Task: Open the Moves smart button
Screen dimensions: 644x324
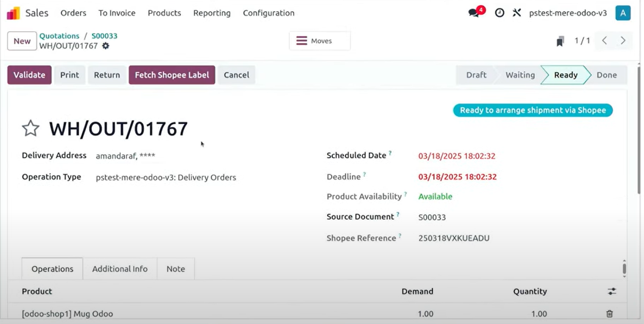Action: [320, 41]
